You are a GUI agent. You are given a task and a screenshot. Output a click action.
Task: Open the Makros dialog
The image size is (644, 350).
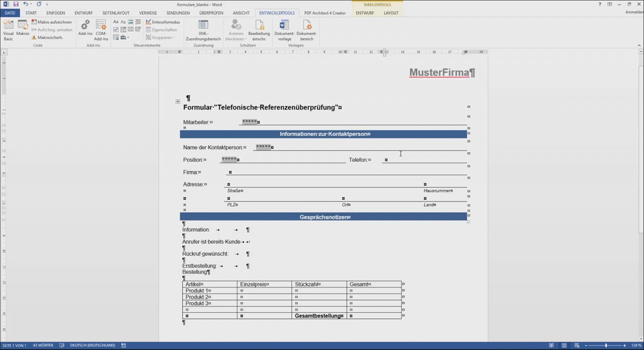click(23, 30)
